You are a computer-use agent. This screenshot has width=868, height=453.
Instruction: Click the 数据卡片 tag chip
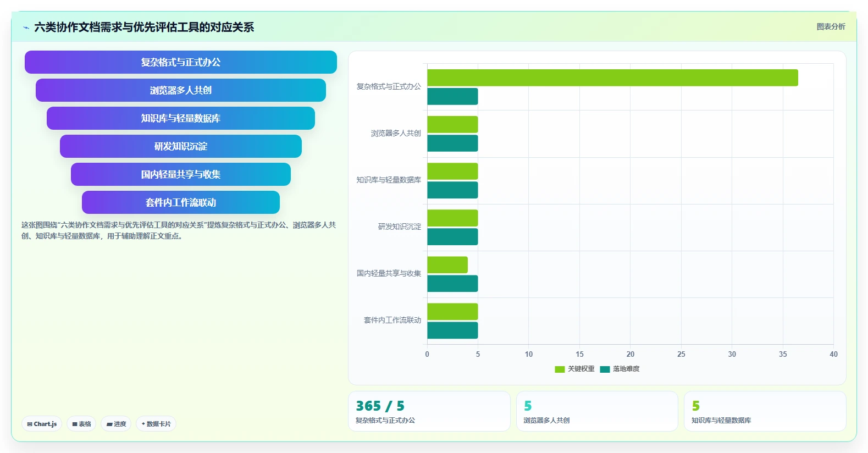coord(156,424)
